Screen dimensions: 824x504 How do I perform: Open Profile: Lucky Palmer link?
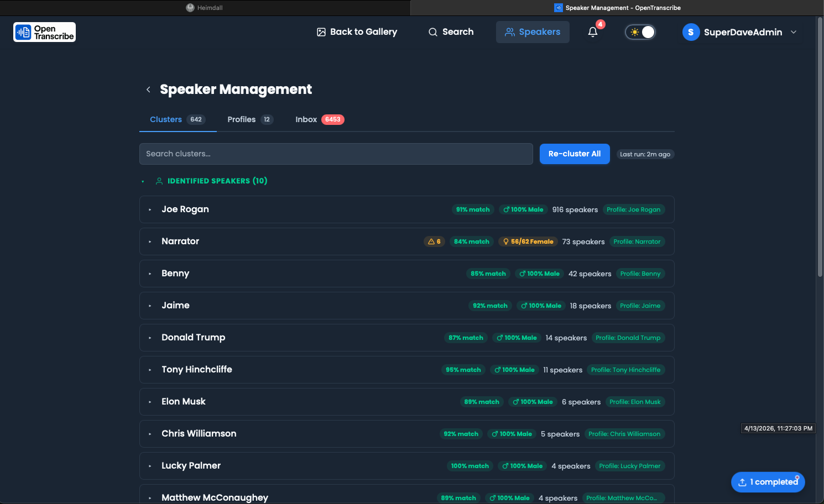click(x=630, y=466)
